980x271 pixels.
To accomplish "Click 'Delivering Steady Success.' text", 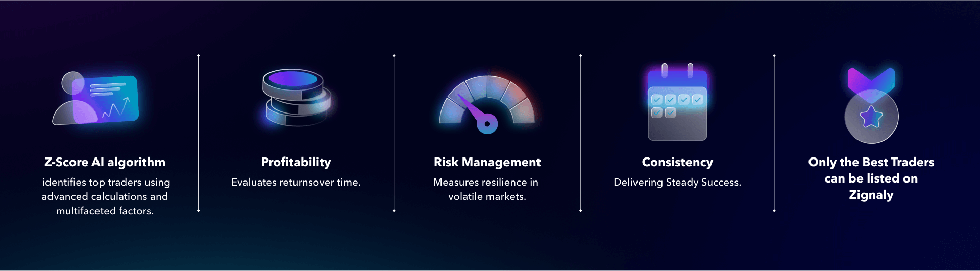I will 677,182.
